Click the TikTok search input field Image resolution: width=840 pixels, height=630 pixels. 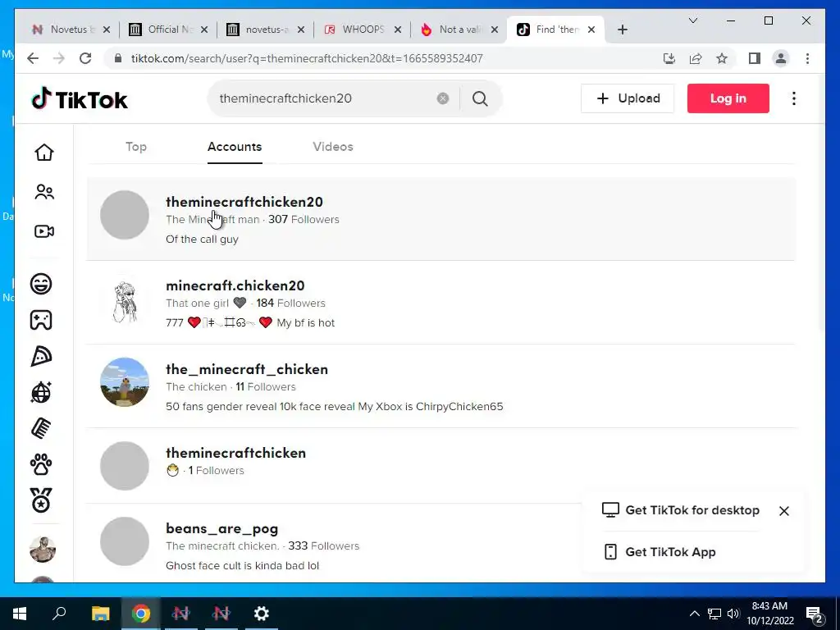[x=324, y=98]
